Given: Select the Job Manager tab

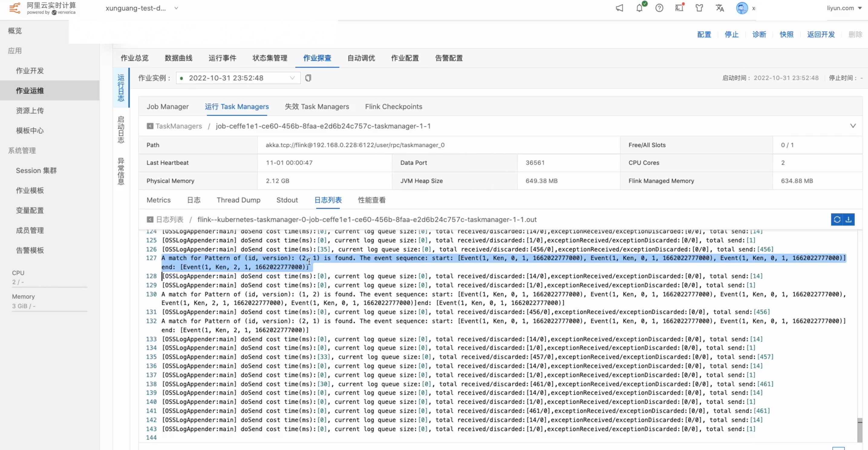Looking at the screenshot, I should click(168, 107).
